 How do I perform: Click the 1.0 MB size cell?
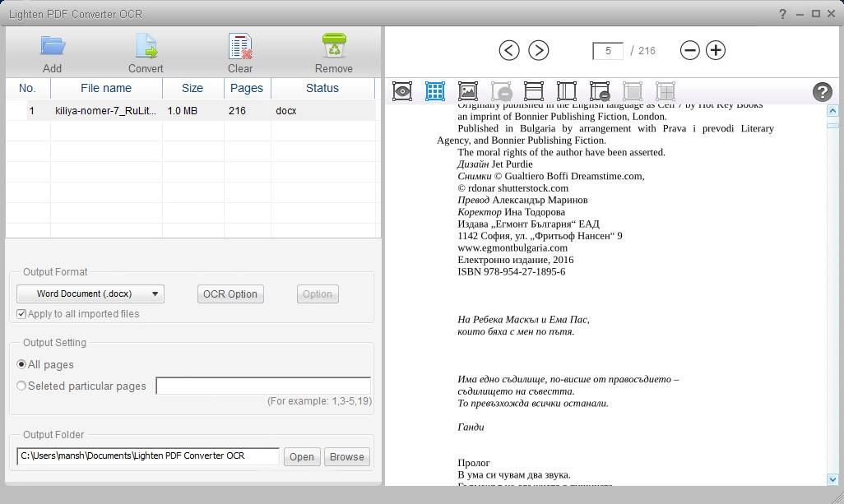click(x=183, y=111)
